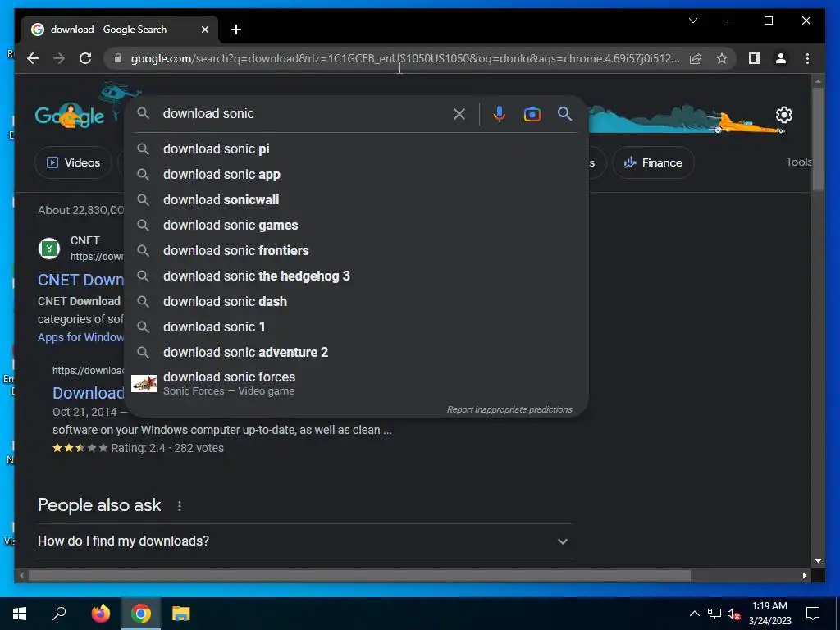Choose download sonic forces video game suggestion
Image resolution: width=840 pixels, height=630 pixels.
356,384
